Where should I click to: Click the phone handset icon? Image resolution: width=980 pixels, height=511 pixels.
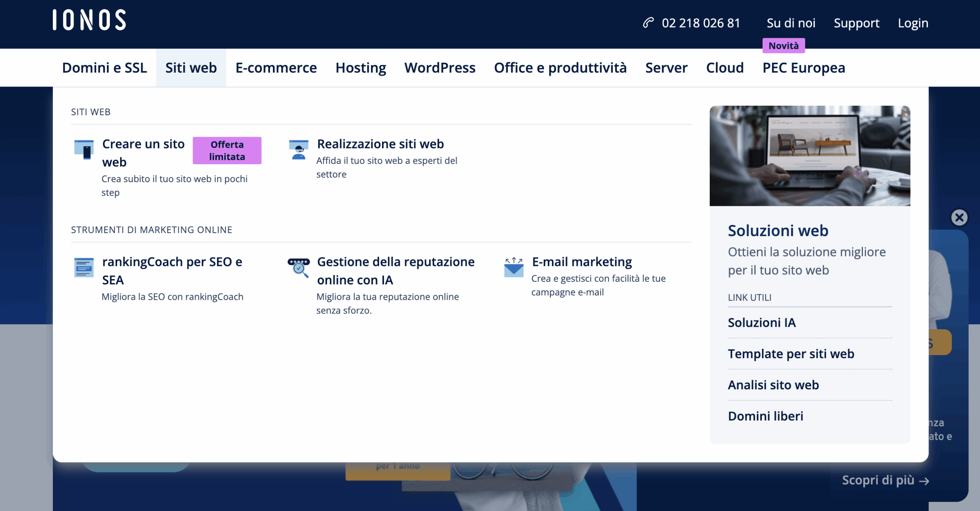click(648, 23)
